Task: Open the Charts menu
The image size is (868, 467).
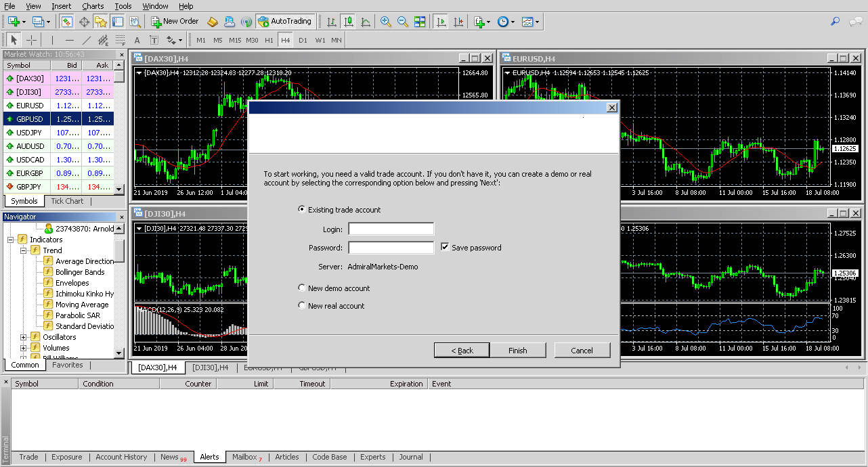Action: click(93, 6)
